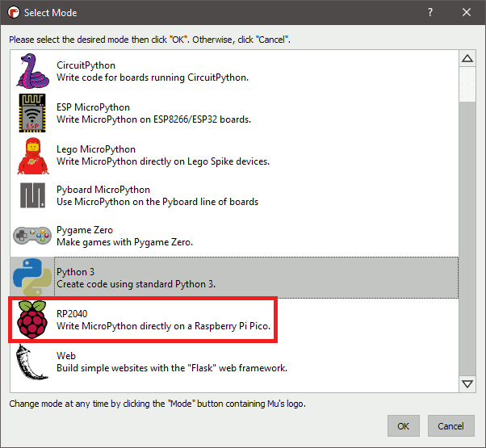The width and height of the screenshot is (486, 448).
Task: Click "Write MicroPython directly on a Raspberry Pi Pico."
Action: [x=163, y=326]
